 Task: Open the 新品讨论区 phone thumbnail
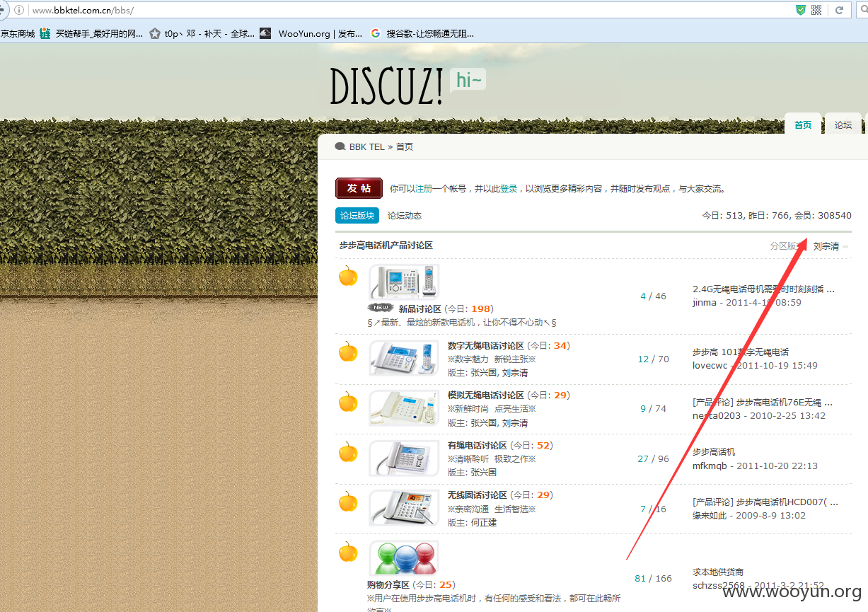pyautogui.click(x=404, y=282)
